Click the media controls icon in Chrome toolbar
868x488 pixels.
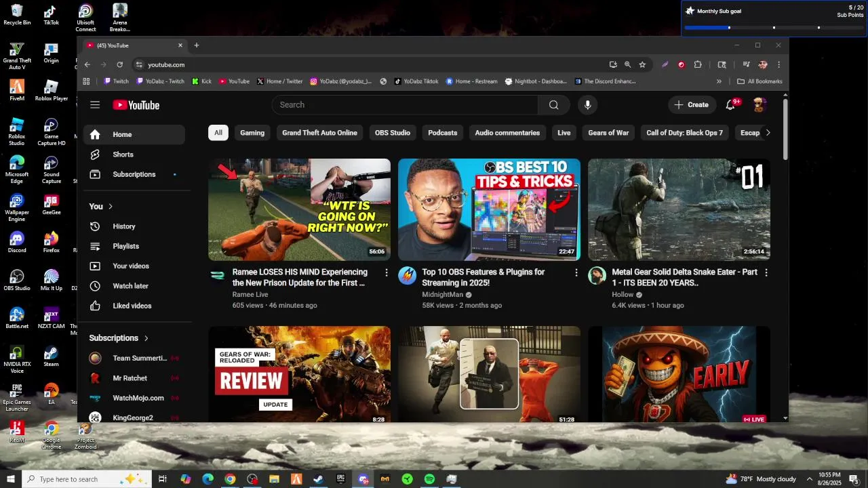point(746,64)
